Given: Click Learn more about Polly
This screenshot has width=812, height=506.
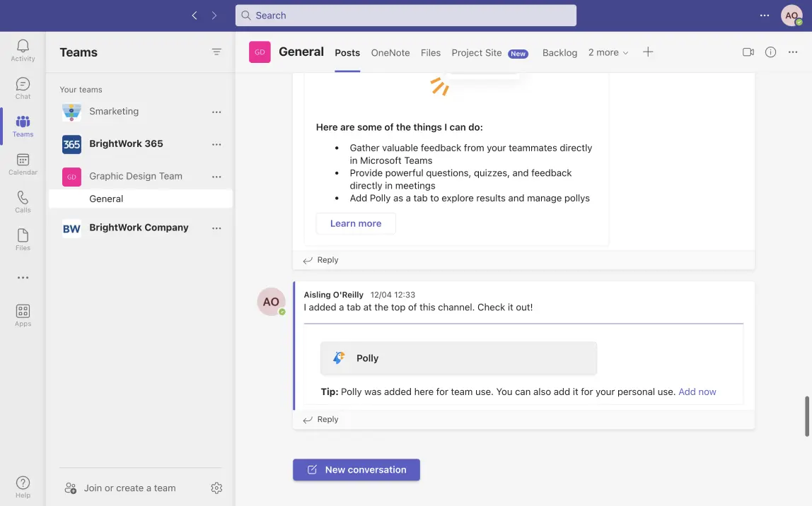Looking at the screenshot, I should 356,223.
